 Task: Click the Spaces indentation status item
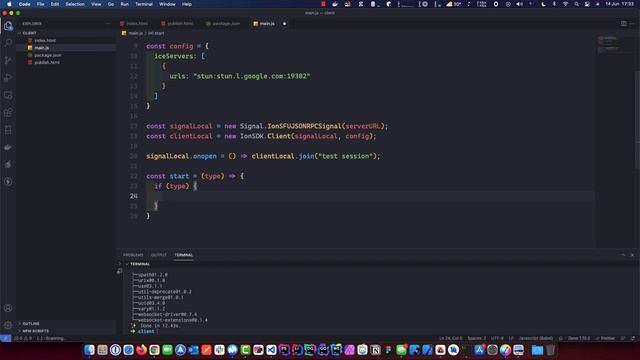click(x=476, y=338)
